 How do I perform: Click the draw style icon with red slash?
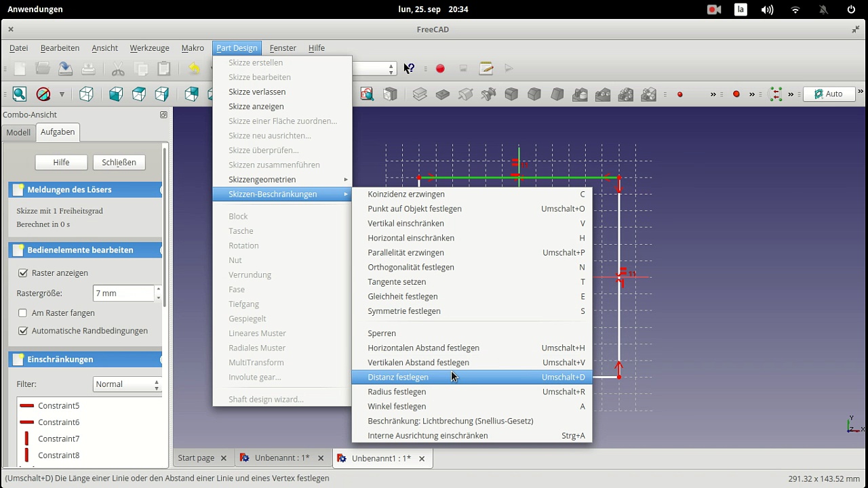43,94
